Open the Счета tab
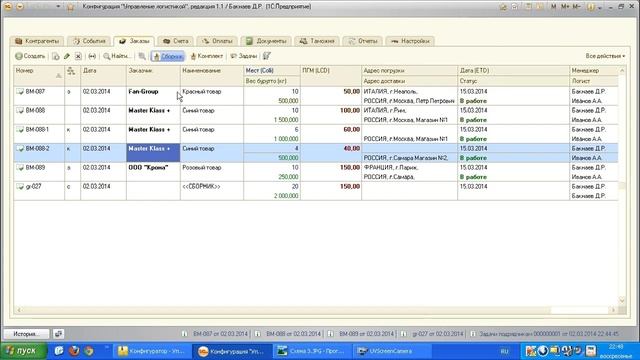The height and width of the screenshot is (360, 640). [176, 41]
